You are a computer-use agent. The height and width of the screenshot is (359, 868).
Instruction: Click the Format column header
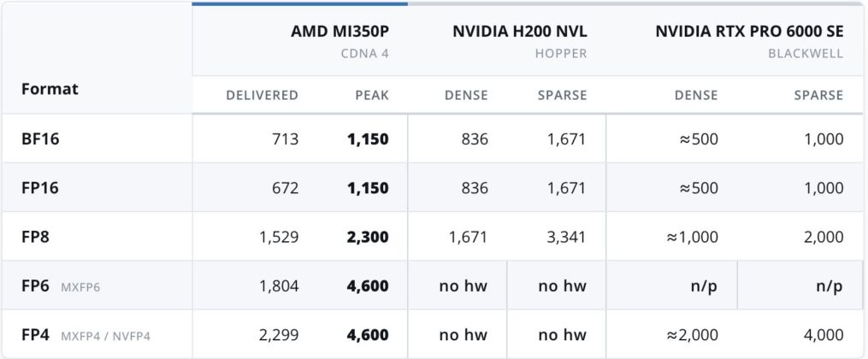[x=50, y=89]
